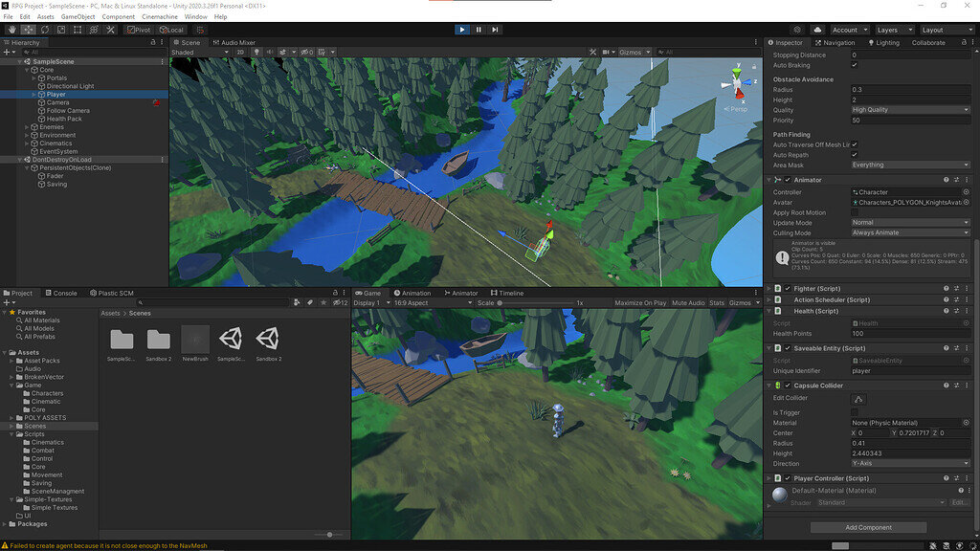980x551 pixels.
Task: Open Health script help icon
Action: point(946,311)
